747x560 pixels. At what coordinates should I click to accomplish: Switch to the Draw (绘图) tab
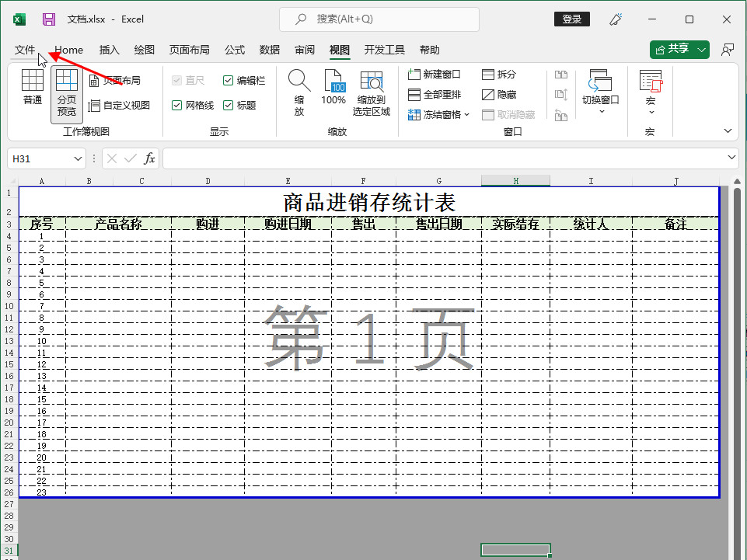click(x=145, y=50)
